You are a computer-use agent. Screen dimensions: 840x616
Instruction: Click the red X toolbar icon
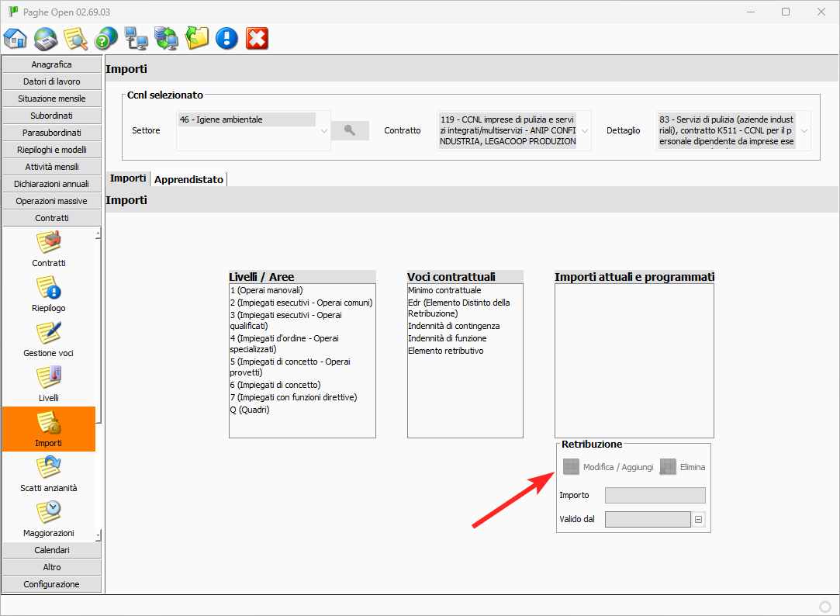point(257,38)
